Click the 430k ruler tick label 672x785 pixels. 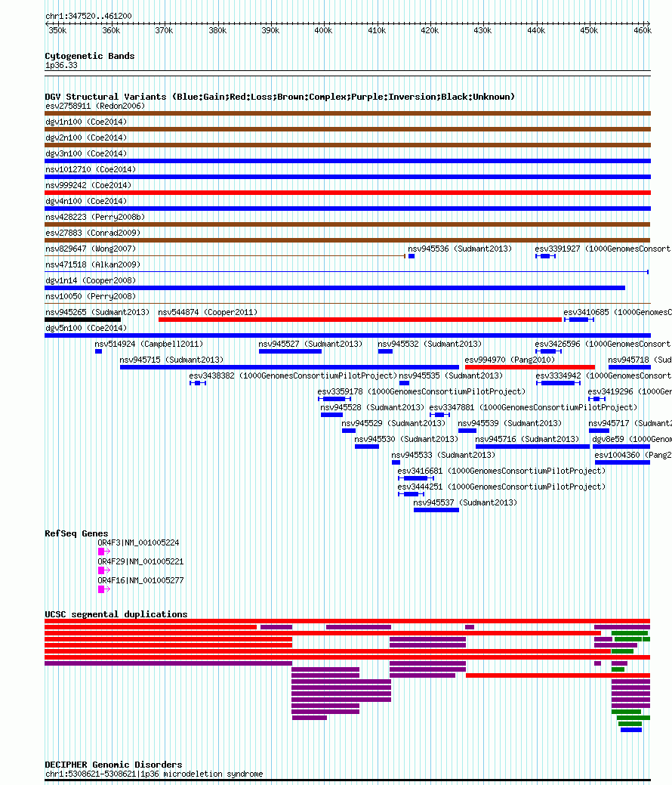coord(482,30)
